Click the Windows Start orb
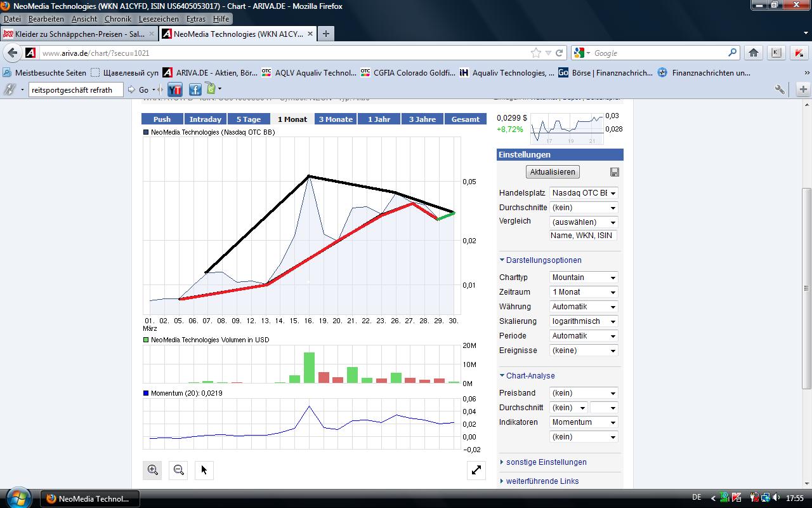The height and width of the screenshot is (508, 812). [x=17, y=498]
